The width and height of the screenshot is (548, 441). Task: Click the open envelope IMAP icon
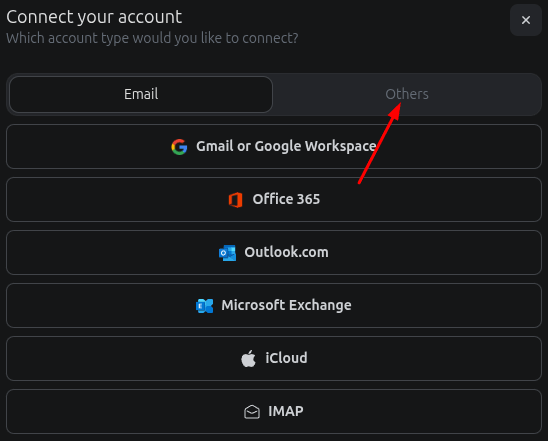coord(252,412)
